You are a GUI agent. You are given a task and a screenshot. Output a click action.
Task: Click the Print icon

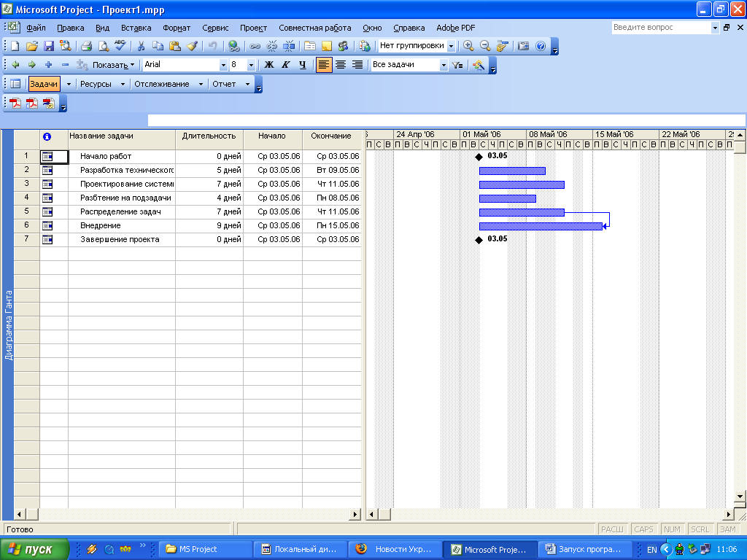pyautogui.click(x=86, y=46)
